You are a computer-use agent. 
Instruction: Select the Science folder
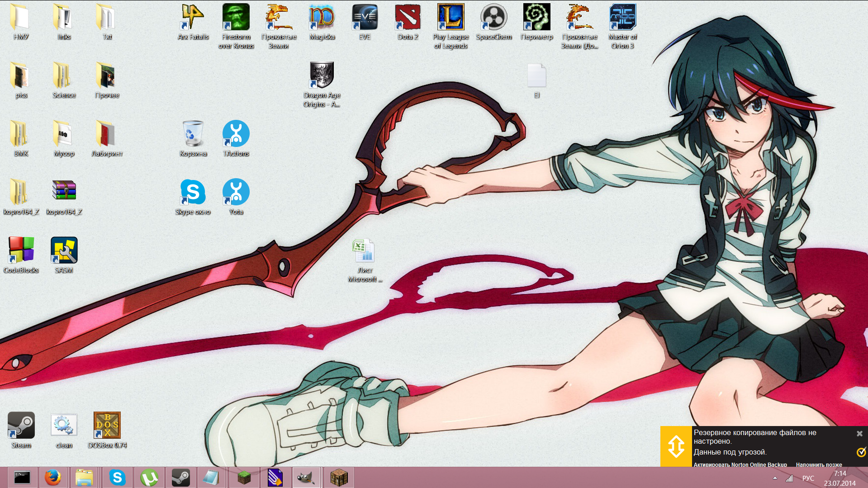(x=64, y=80)
